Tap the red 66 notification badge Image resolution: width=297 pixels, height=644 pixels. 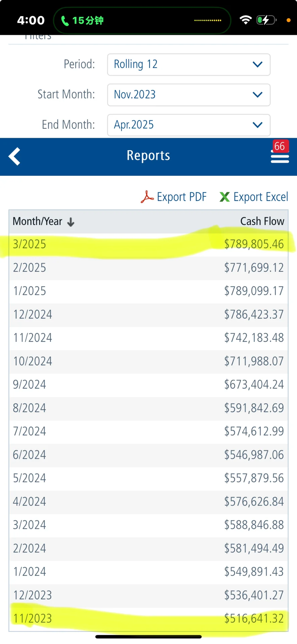[x=280, y=146]
